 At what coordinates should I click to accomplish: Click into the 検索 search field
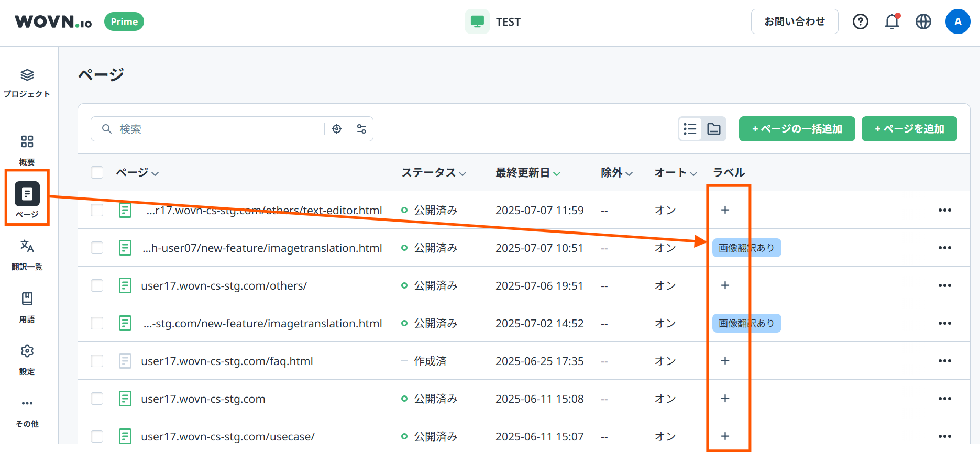[x=220, y=129]
